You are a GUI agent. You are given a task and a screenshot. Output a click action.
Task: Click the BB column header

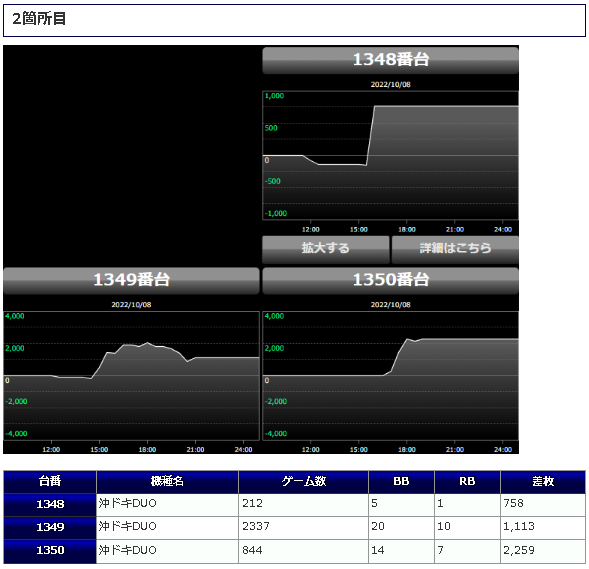click(x=401, y=481)
